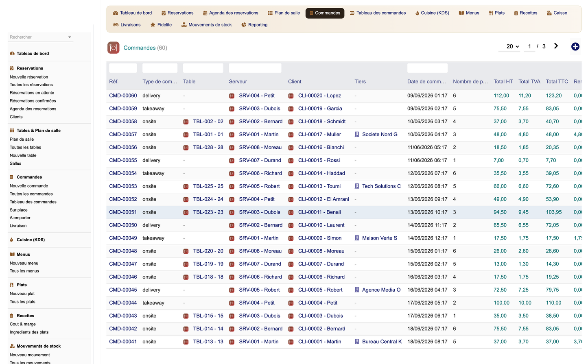Click the Tables & Plan de salle sidebar icon
588x364 pixels.
(12, 131)
